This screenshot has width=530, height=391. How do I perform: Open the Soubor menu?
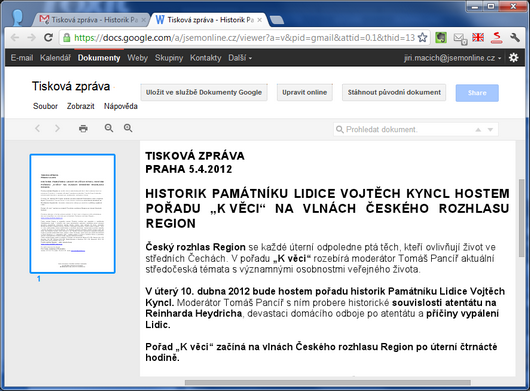click(45, 106)
